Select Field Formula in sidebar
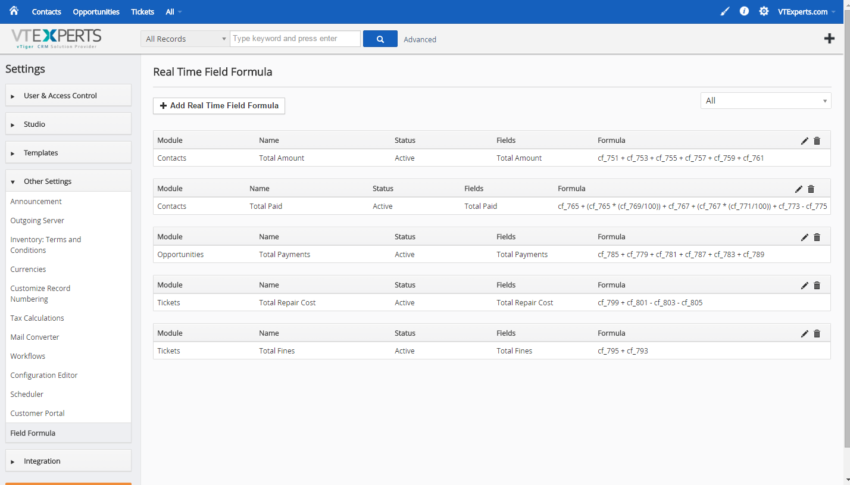This screenshot has height=485, width=850. pyautogui.click(x=68, y=433)
